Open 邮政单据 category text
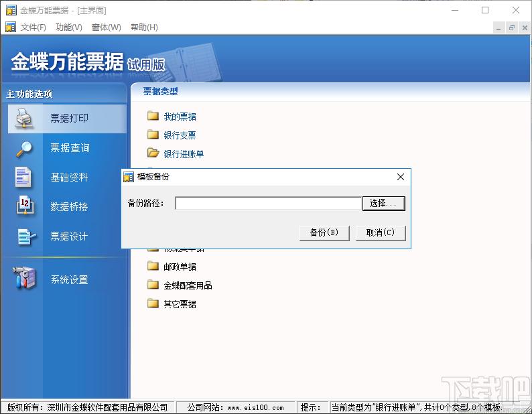The height and width of the screenshot is (414, 532). click(180, 267)
